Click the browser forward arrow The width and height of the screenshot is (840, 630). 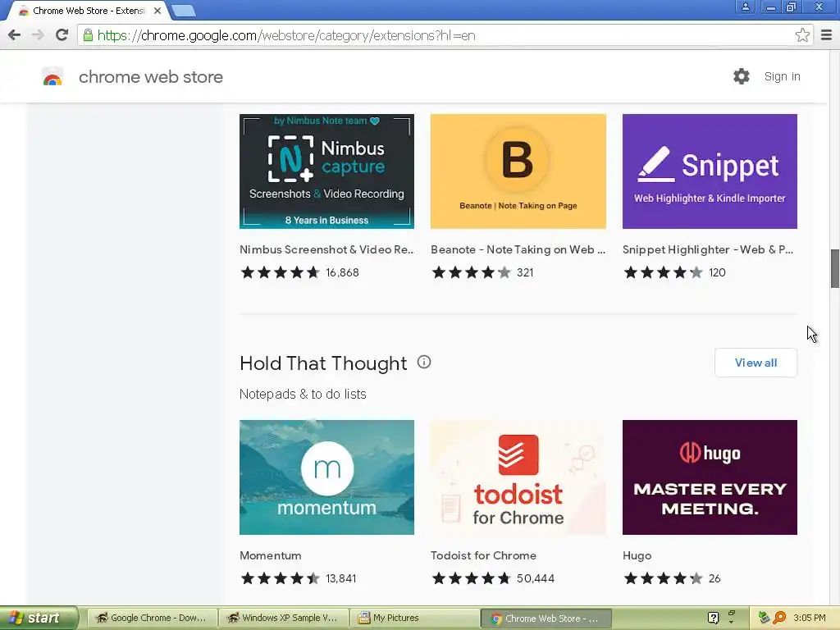pos(38,35)
